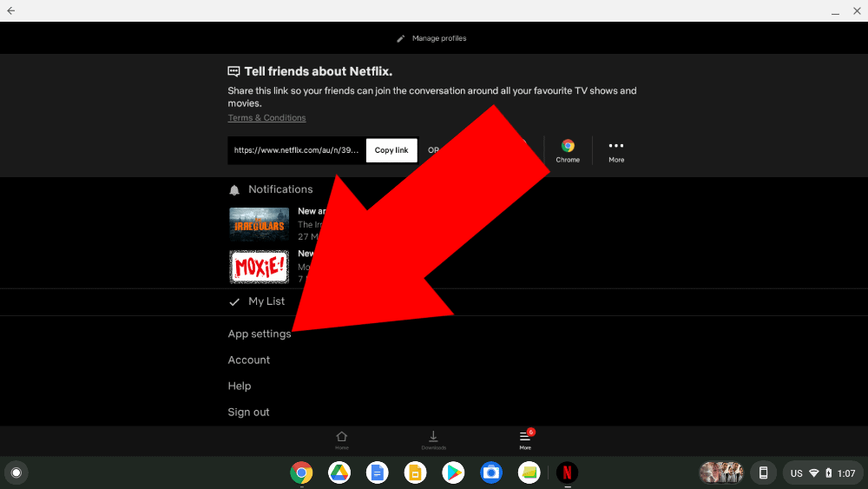868x489 pixels.
Task: Launch Google Docs from the shelf
Action: (377, 472)
